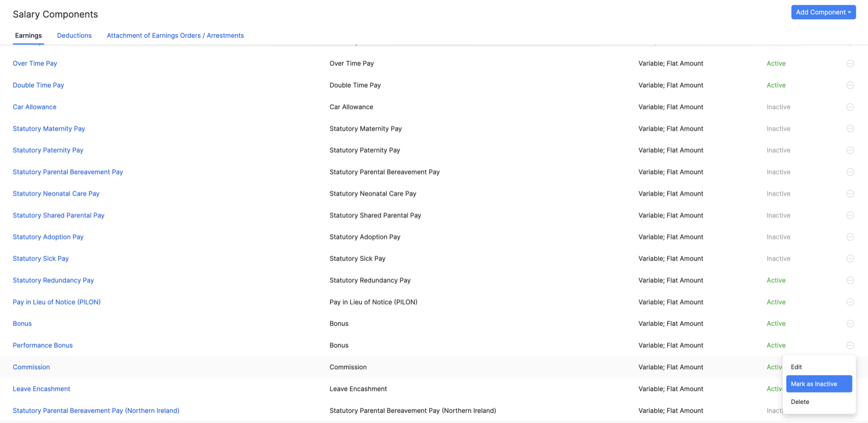The image size is (868, 423).
Task: Open more options for Statutory Neonatal Care Pay
Action: click(850, 194)
